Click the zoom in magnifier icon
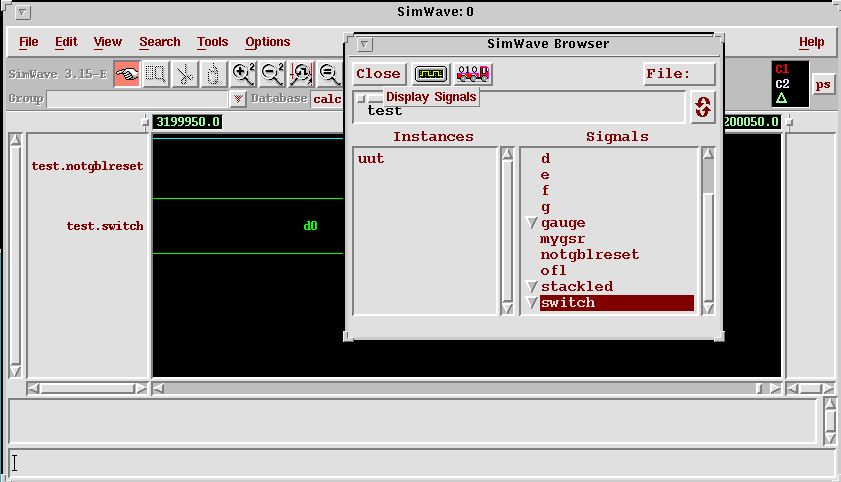The image size is (841, 482). click(x=243, y=74)
